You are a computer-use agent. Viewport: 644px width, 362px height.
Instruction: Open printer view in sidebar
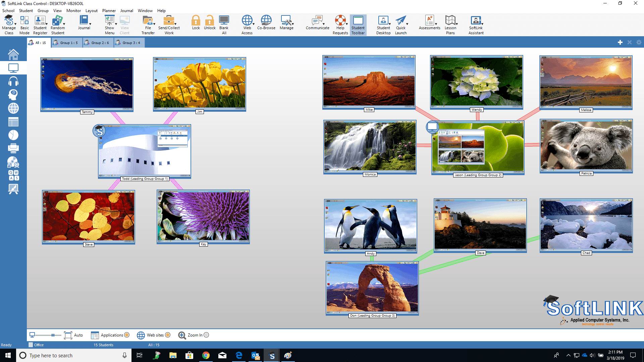(13, 148)
